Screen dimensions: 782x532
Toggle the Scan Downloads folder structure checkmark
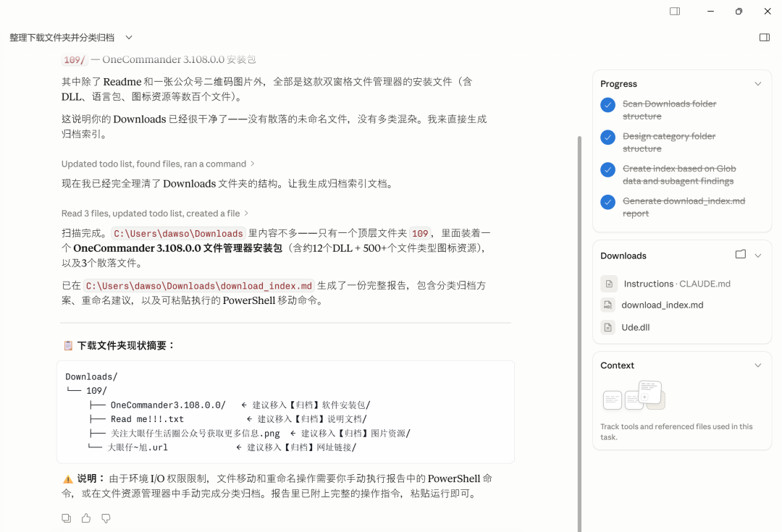608,105
